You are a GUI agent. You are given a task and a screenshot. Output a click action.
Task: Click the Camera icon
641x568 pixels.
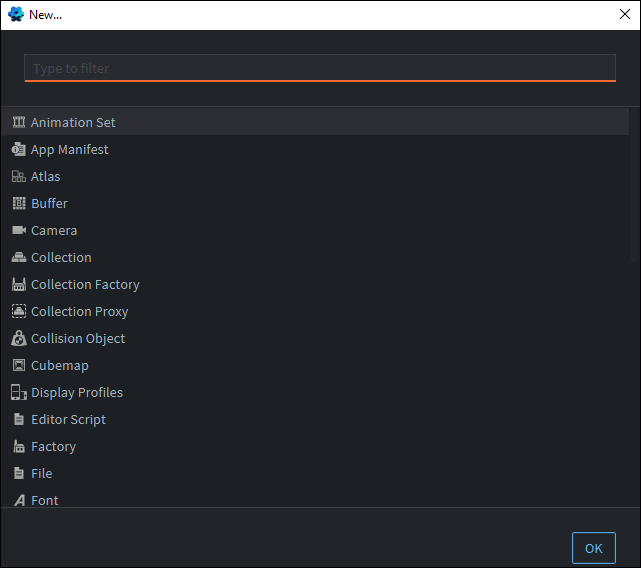(x=19, y=230)
